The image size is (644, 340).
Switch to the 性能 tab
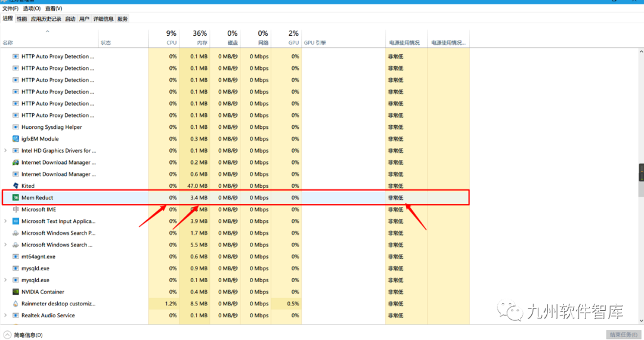pos(22,19)
